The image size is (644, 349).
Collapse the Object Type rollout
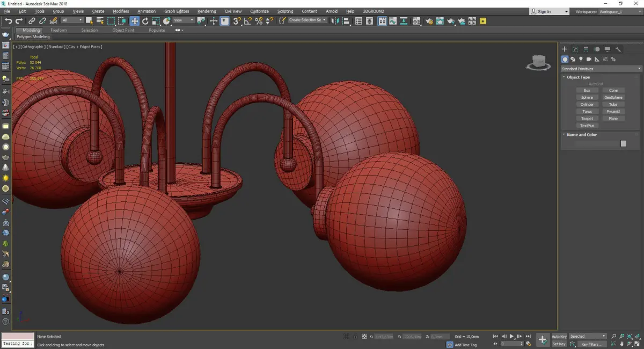(x=578, y=77)
